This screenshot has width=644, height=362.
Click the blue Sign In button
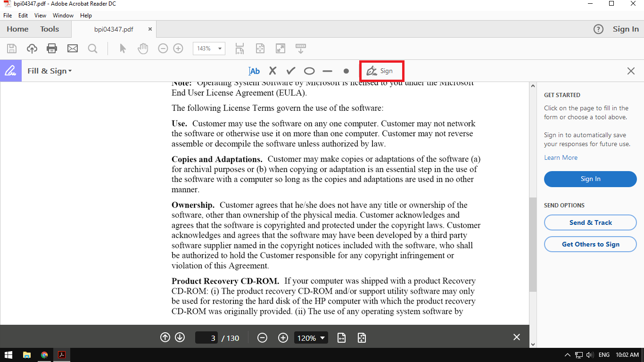coord(590,179)
